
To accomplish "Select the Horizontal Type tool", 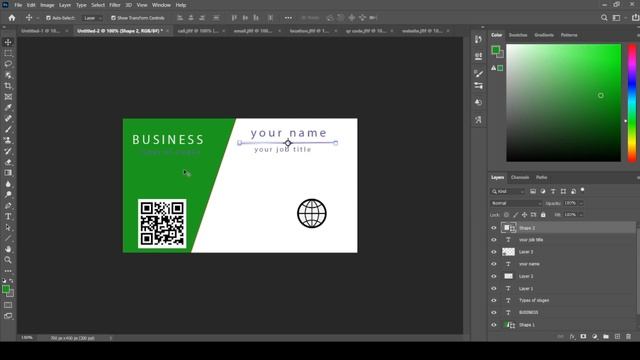I will point(8,217).
